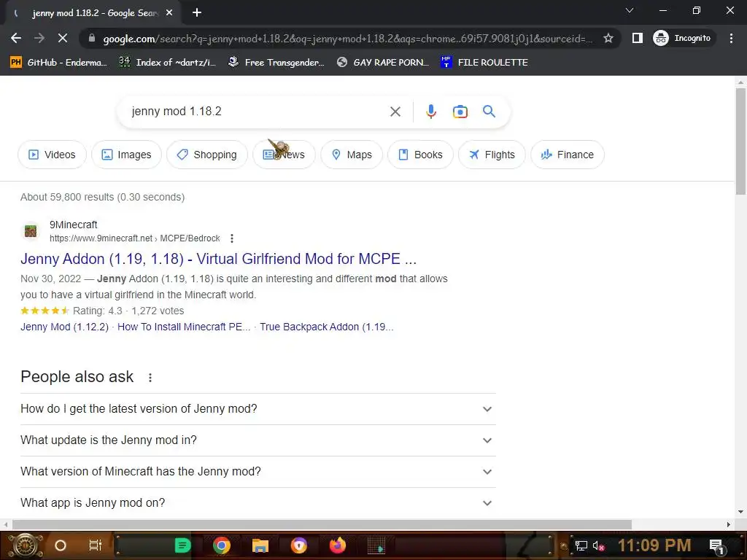This screenshot has height=560, width=747.
Task: Open the 11:09 PM clock
Action: 654,545
